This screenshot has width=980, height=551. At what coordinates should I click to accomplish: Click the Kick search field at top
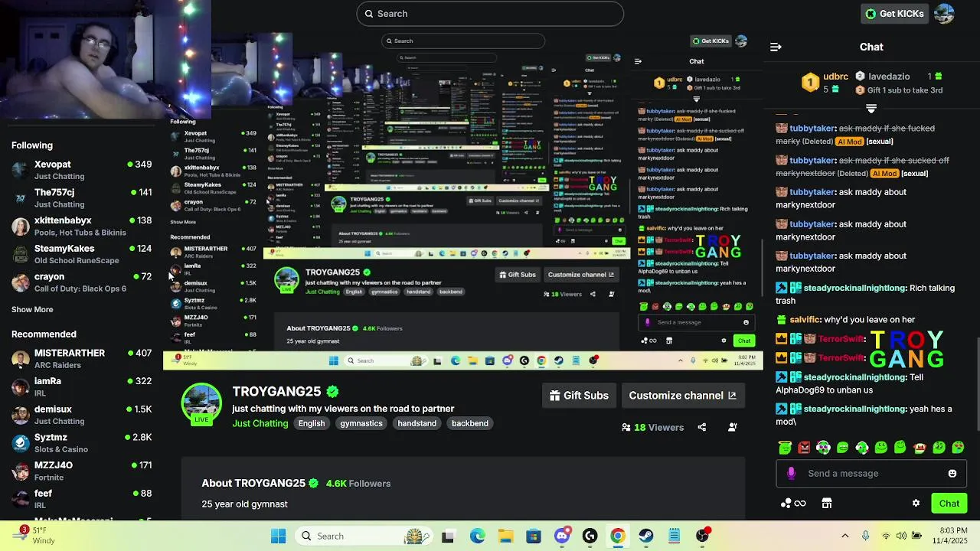(x=490, y=14)
